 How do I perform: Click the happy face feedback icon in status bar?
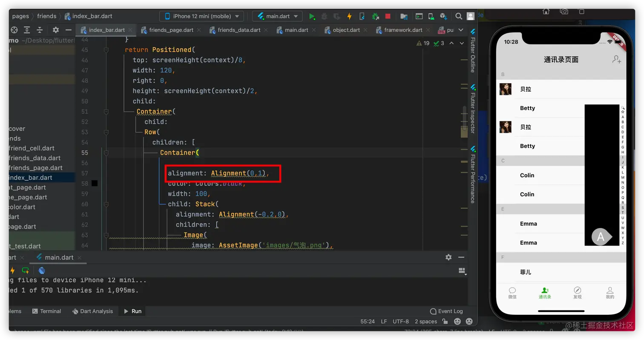point(457,321)
